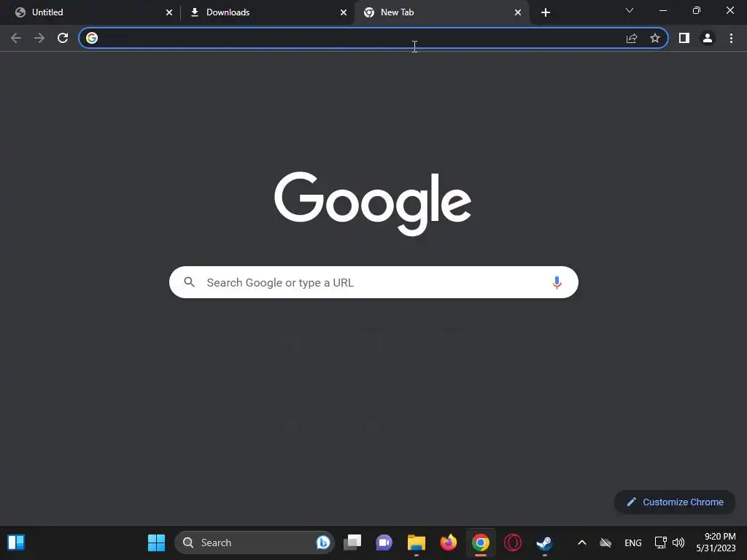
Task: Open File Explorer from the taskbar
Action: 417,542
